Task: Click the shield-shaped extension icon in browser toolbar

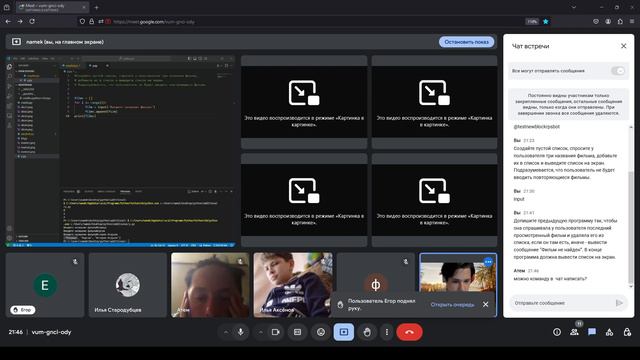Action: pos(596,22)
